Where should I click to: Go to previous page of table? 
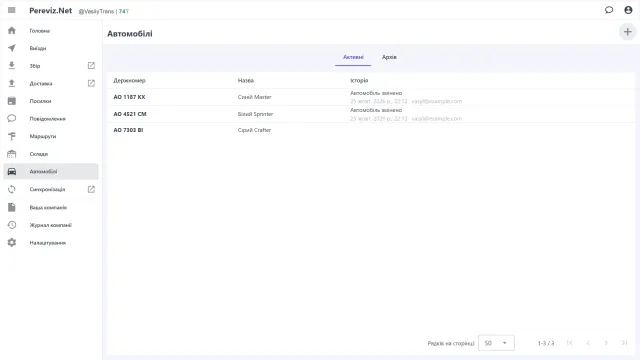coord(588,343)
